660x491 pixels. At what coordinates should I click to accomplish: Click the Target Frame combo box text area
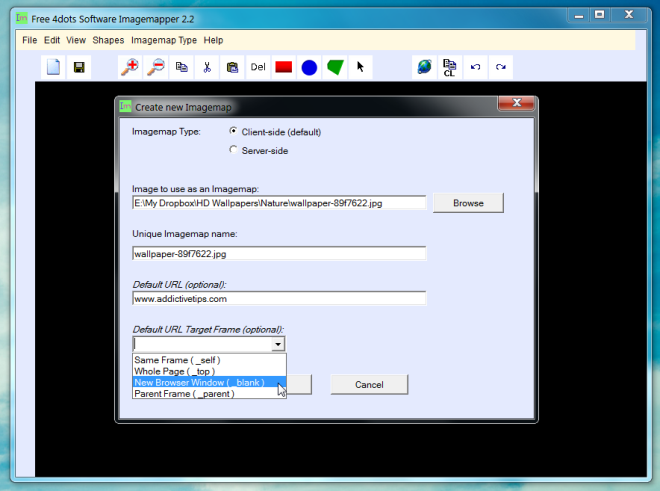point(202,344)
